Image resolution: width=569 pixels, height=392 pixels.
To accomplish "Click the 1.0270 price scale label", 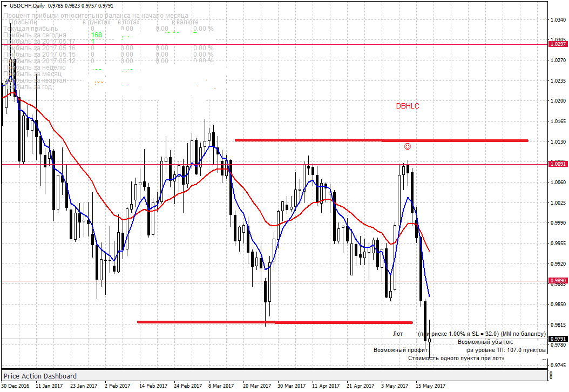I will click(x=558, y=60).
